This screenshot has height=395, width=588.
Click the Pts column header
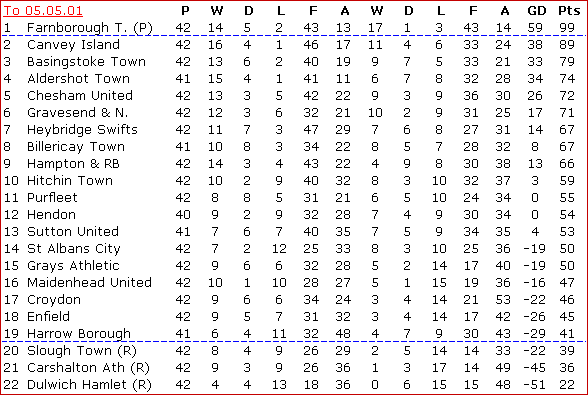(569, 11)
